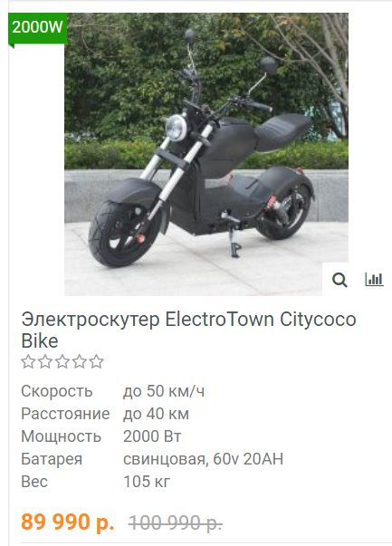Select the Расстояние specification label
This screenshot has height=546, width=392.
click(65, 414)
